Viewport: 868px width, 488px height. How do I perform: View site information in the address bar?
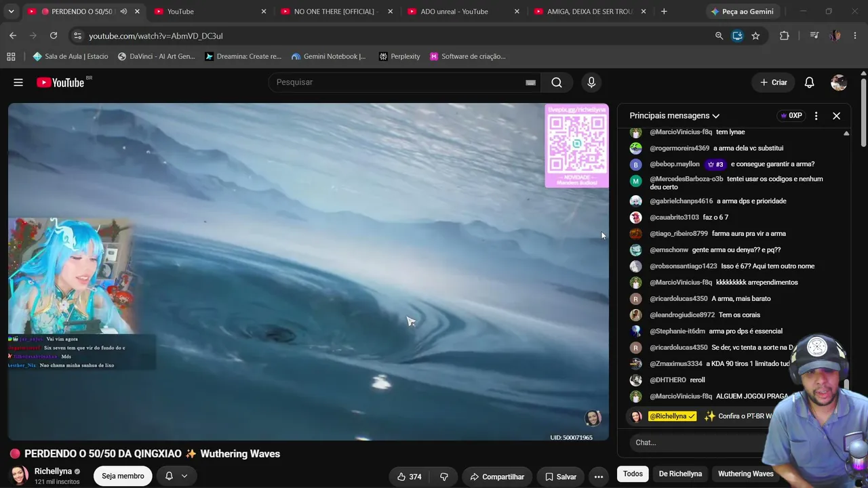coord(77,35)
